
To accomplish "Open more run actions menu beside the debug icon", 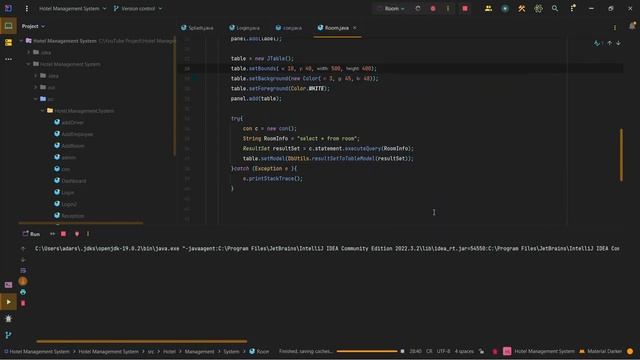I will coord(448,9).
